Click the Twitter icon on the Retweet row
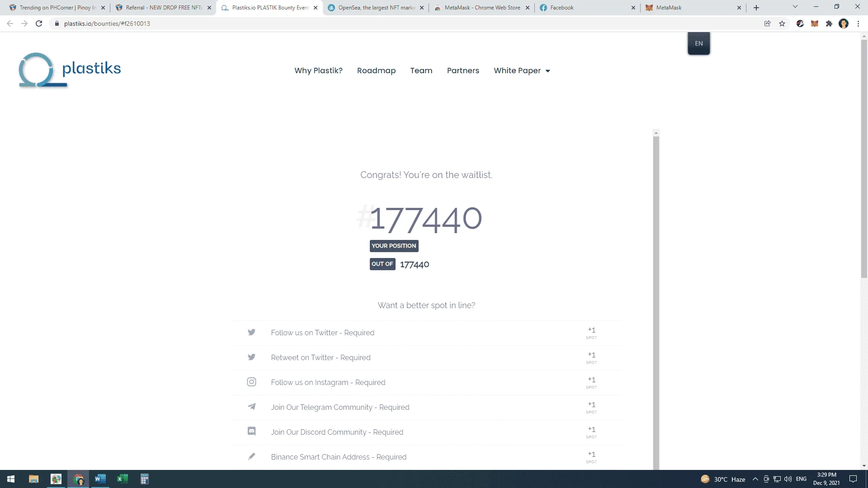This screenshot has width=868, height=488. coord(251,357)
